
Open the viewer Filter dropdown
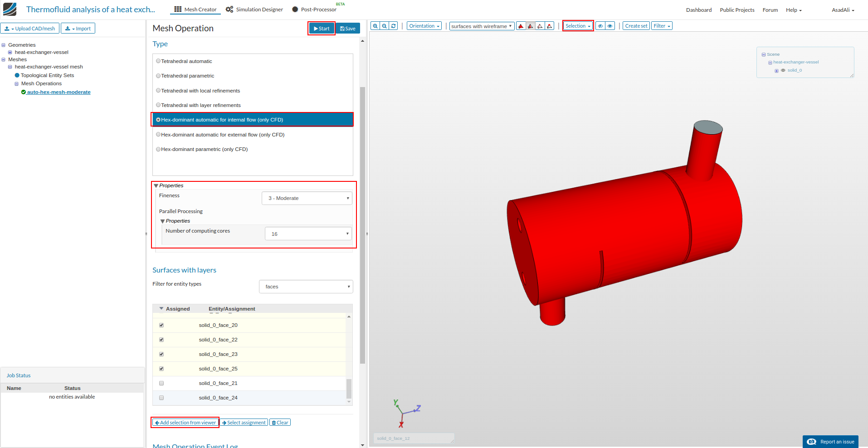(662, 26)
